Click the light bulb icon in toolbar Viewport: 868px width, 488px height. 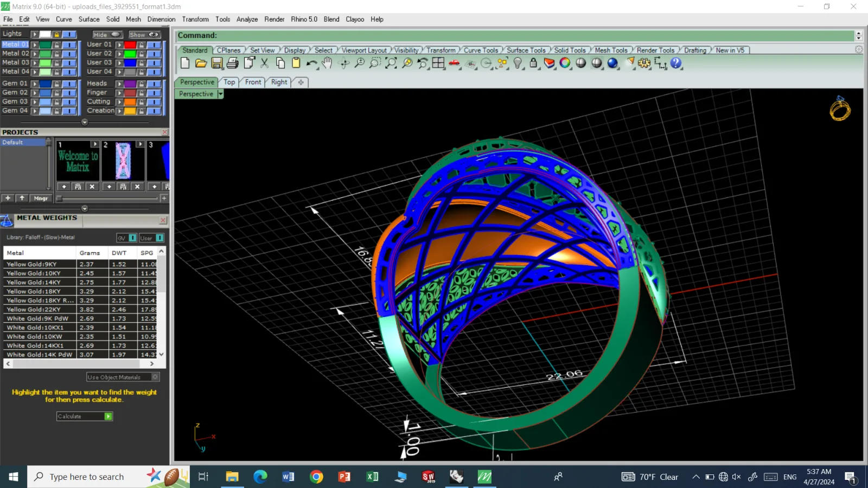click(x=518, y=63)
